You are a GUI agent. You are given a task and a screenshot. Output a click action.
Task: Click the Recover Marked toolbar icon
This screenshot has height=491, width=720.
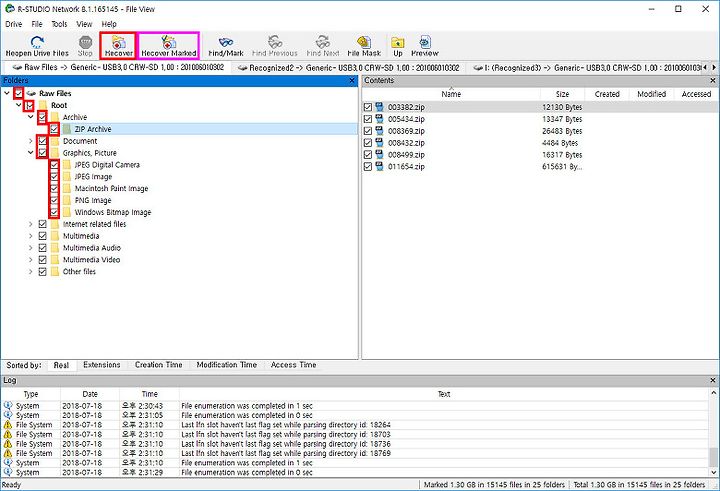pos(169,43)
